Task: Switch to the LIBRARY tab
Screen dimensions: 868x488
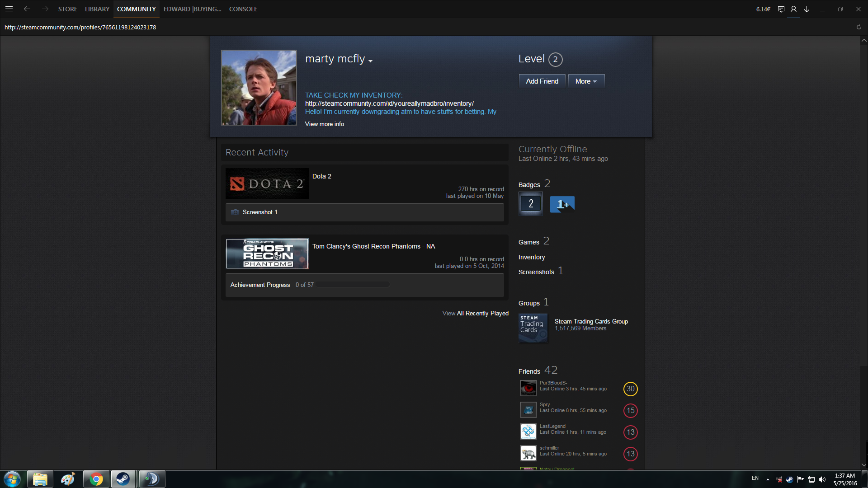Action: [97, 9]
